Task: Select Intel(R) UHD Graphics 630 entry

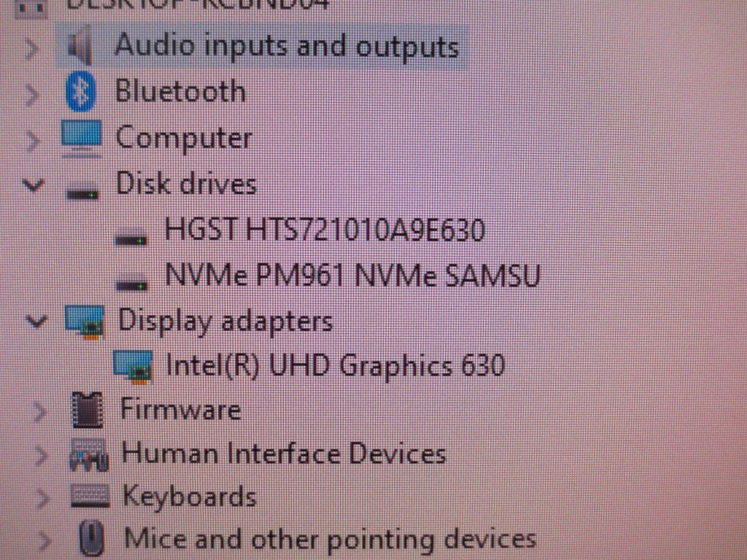Action: tap(336, 366)
